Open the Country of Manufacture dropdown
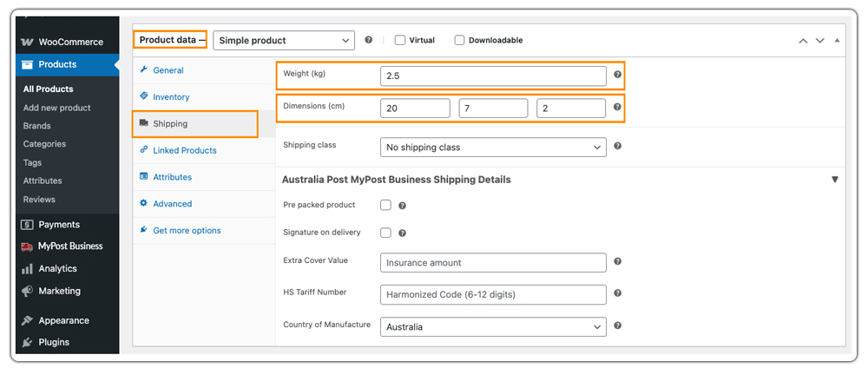 [493, 326]
